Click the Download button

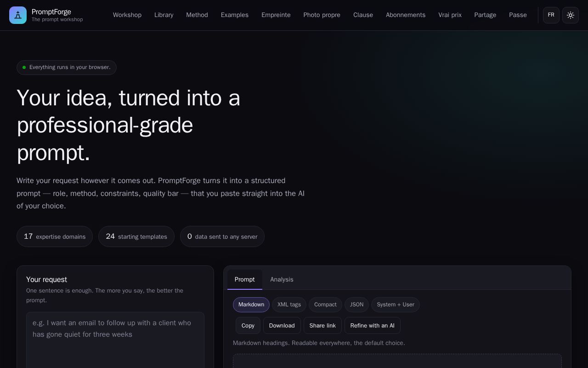click(x=282, y=326)
